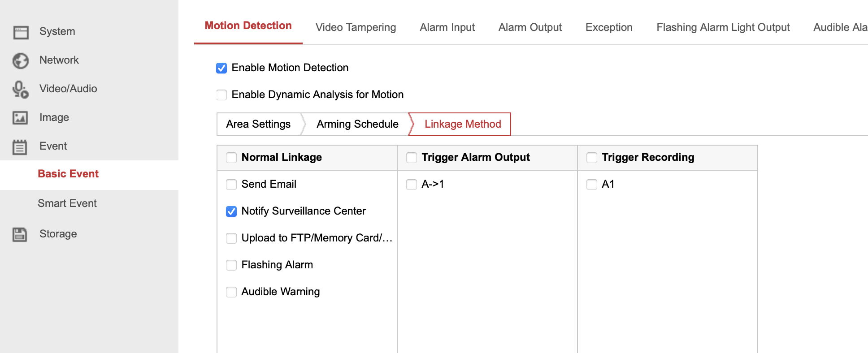This screenshot has width=868, height=353.
Task: Switch to the Video Tampering tab
Action: coord(356,27)
